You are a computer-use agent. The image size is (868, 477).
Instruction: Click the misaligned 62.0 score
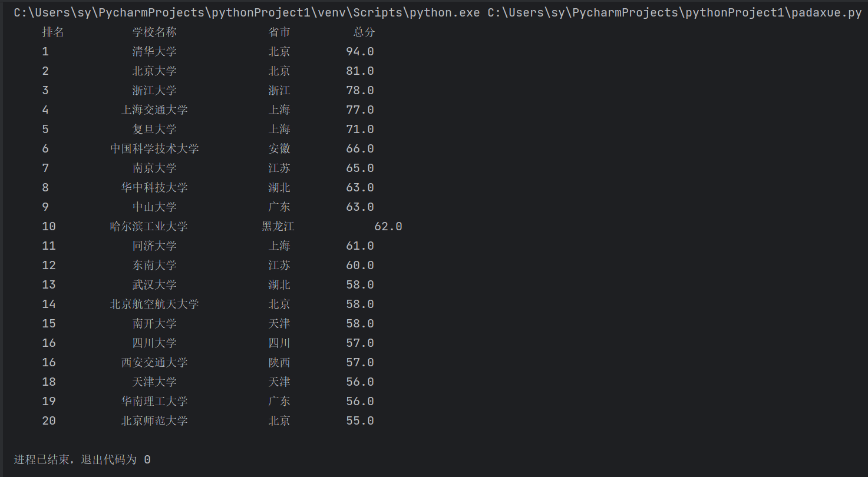point(388,227)
